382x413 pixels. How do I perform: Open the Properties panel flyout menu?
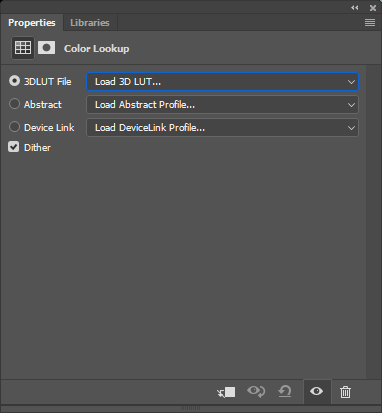pyautogui.click(x=370, y=22)
